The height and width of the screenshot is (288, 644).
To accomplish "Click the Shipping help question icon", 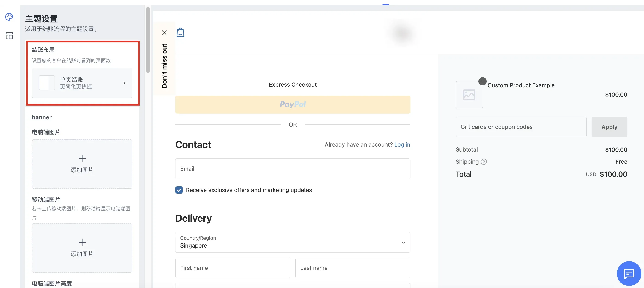I will coord(484,162).
